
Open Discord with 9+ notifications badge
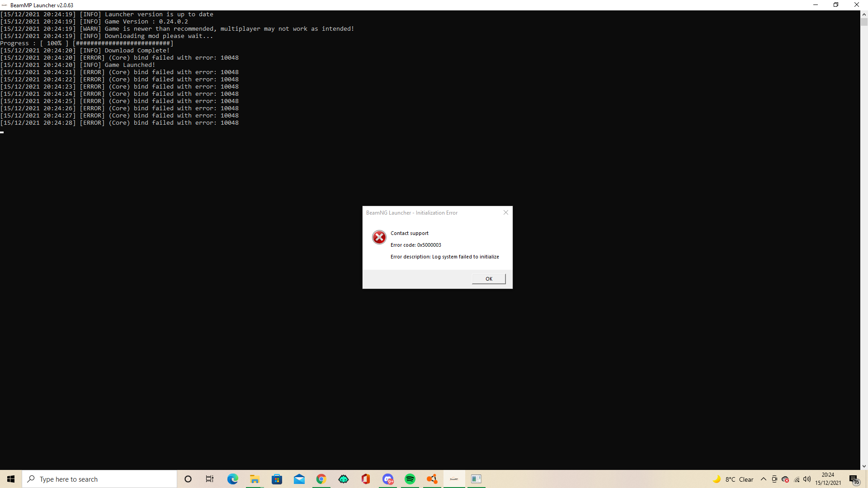coord(388,479)
